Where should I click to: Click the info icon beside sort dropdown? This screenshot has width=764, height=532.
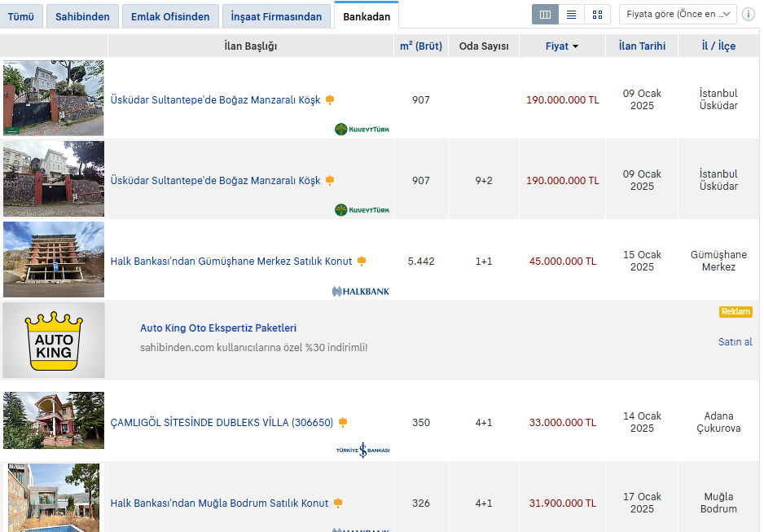point(748,15)
